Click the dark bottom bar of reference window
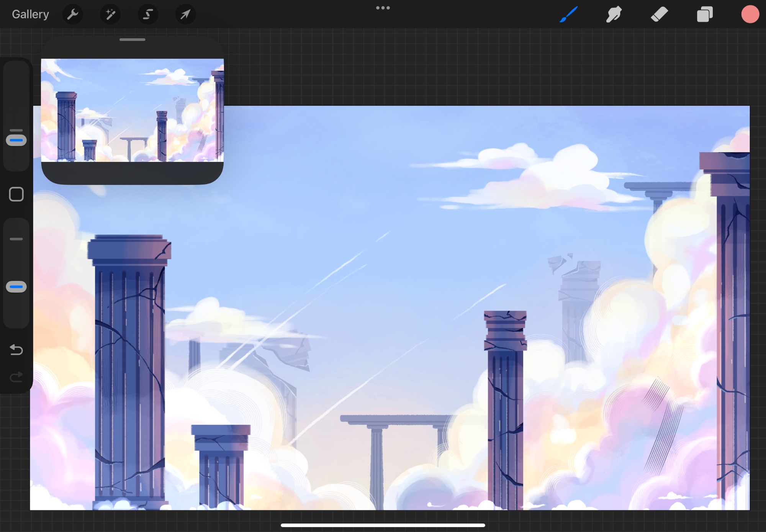Viewport: 766px width, 532px height. click(x=132, y=172)
